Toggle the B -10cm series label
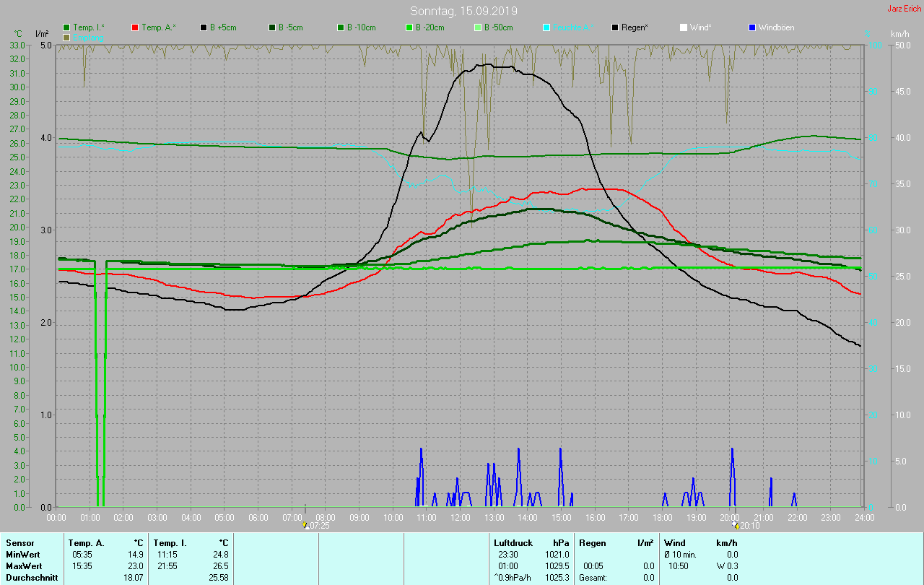This screenshot has height=585, width=924. click(x=361, y=27)
